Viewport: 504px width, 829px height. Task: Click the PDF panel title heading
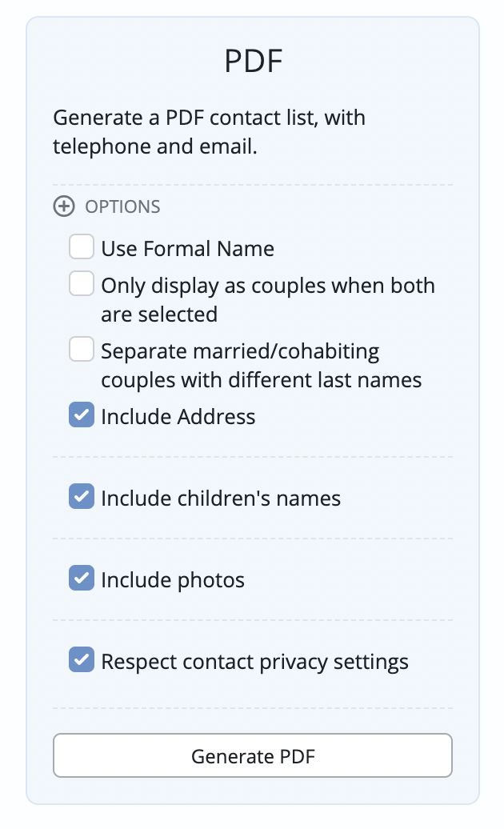253,62
